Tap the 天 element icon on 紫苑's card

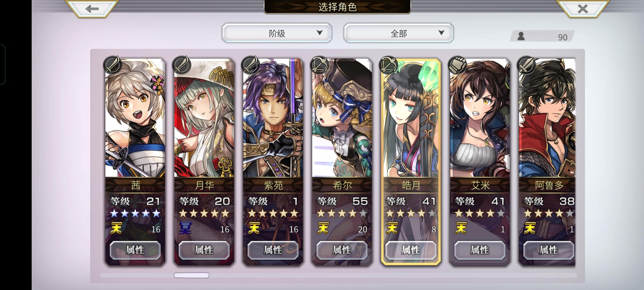254,228
